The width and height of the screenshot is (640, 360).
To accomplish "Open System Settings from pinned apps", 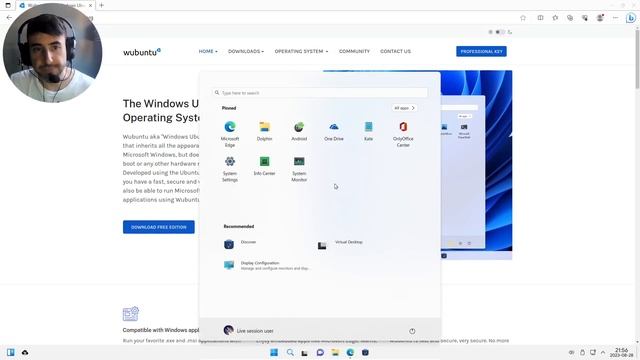I will point(230,169).
